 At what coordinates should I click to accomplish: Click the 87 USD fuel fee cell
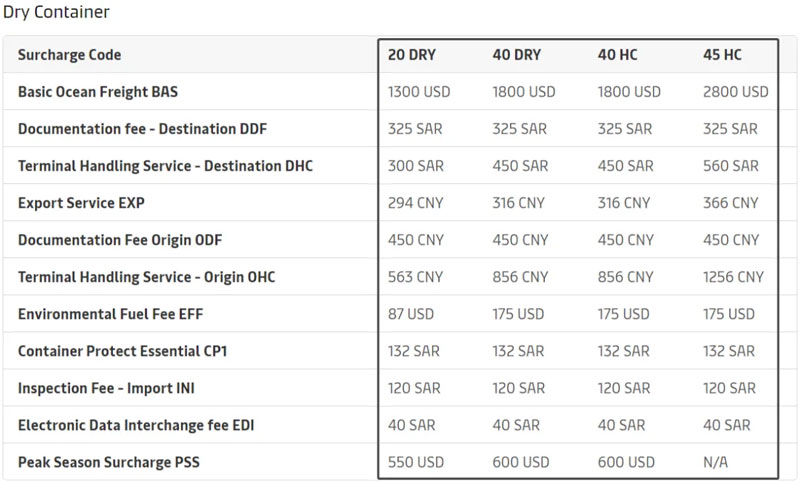(x=411, y=314)
